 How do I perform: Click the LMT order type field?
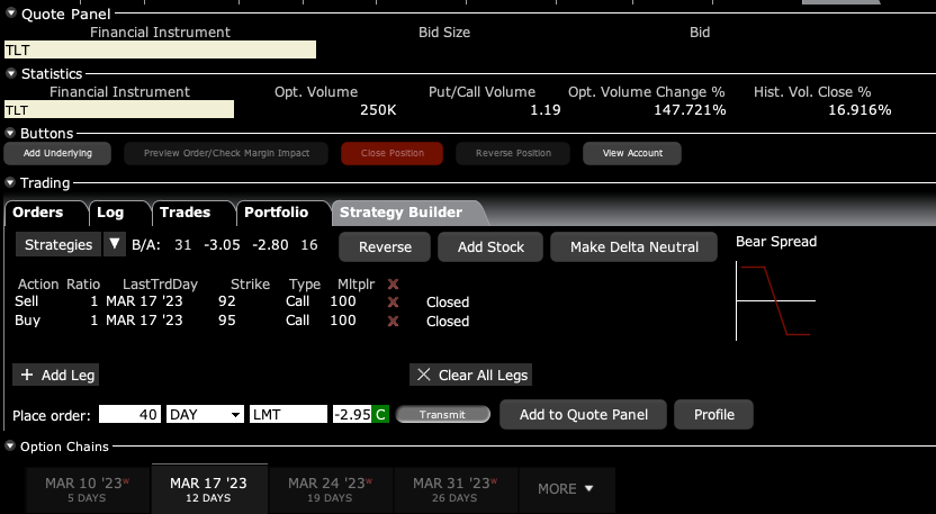click(x=288, y=414)
